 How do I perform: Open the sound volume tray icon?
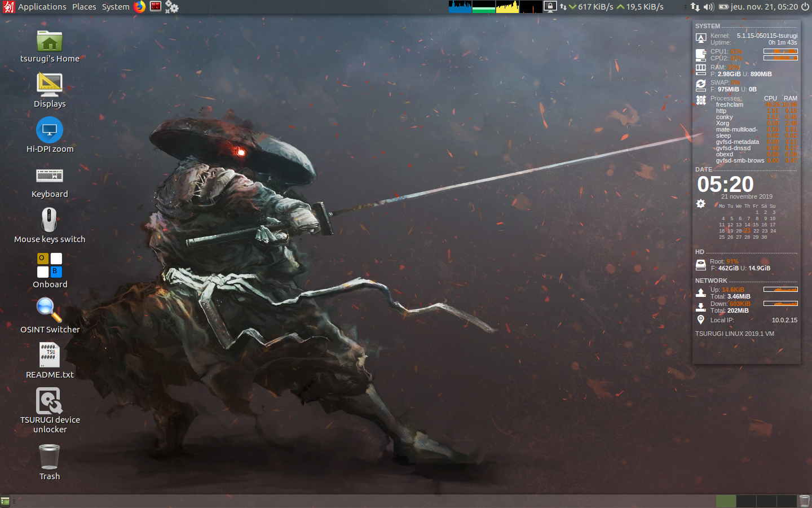709,7
